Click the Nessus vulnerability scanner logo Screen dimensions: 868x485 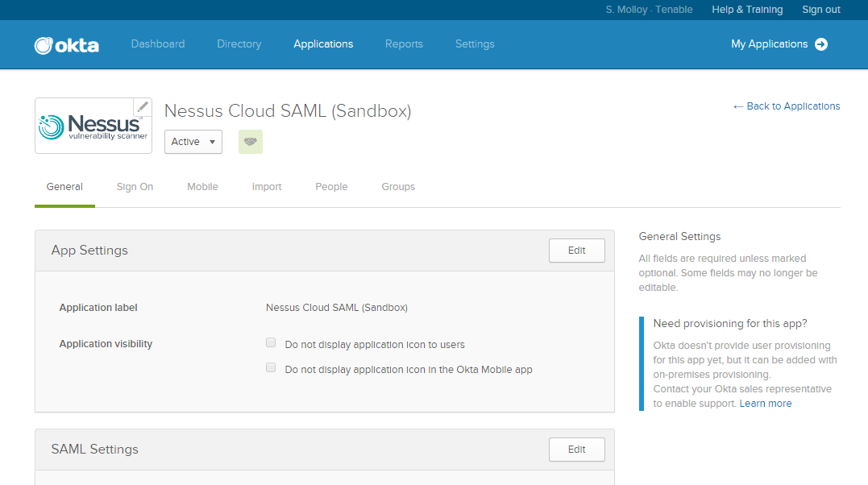coord(93,126)
